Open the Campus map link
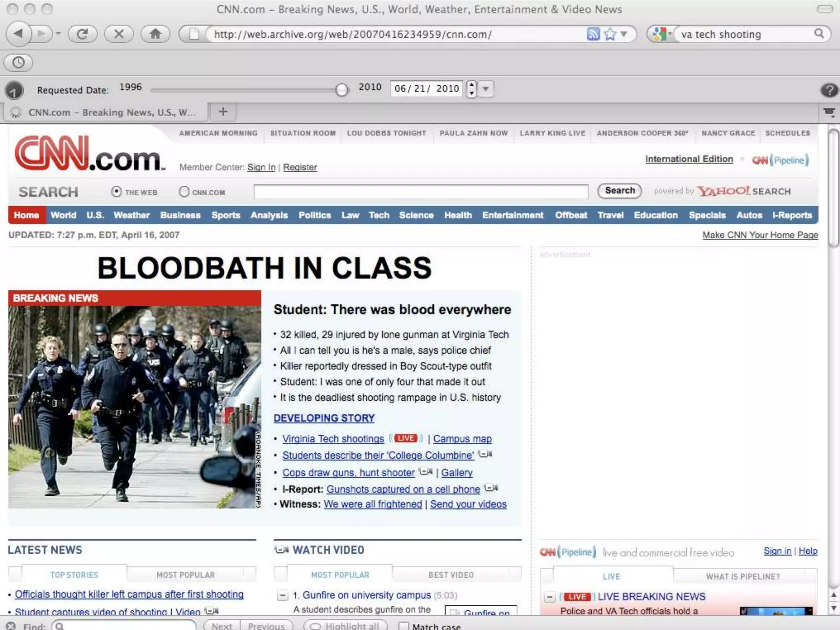840x630 pixels. 462,439
